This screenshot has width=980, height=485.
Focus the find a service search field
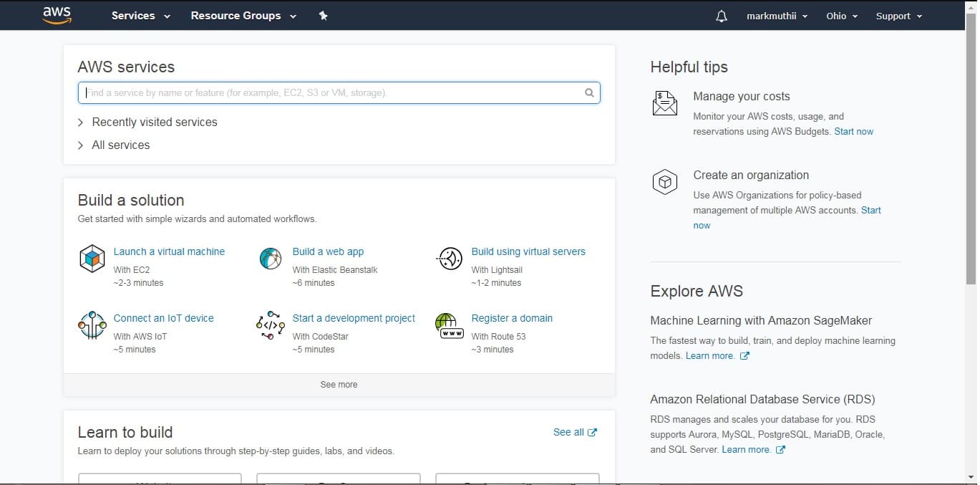click(x=339, y=92)
